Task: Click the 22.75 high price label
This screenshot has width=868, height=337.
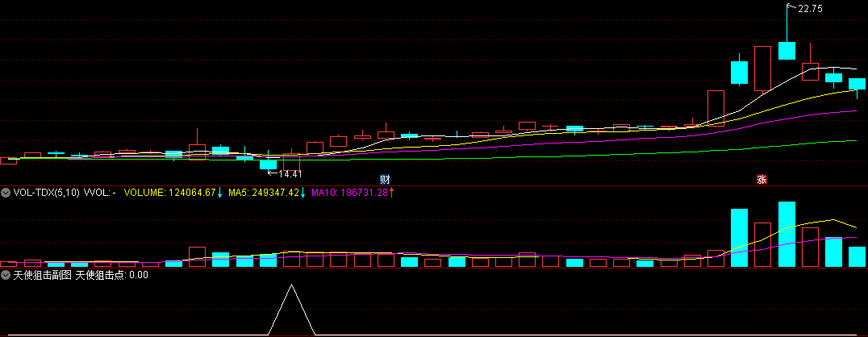Action: point(811,8)
